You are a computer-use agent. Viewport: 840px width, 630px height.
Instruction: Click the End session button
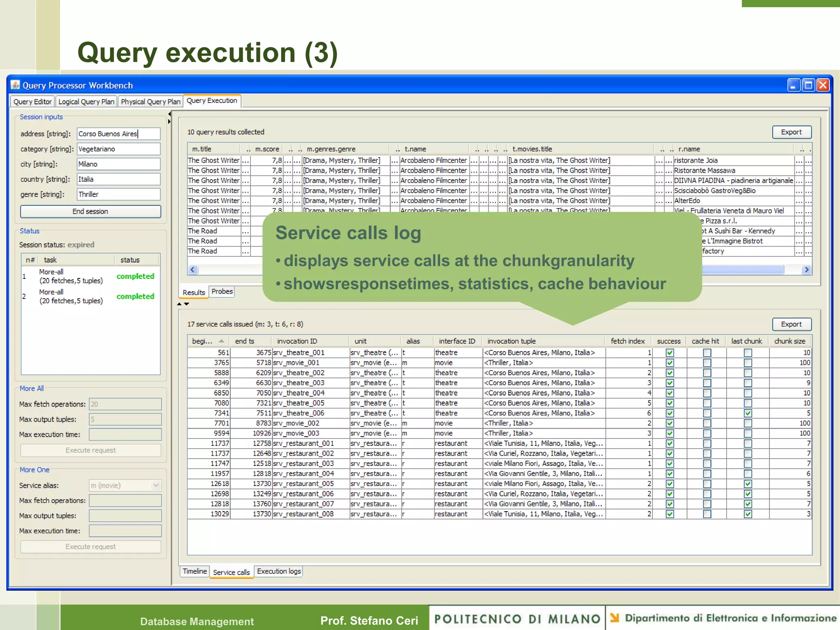pyautogui.click(x=90, y=211)
